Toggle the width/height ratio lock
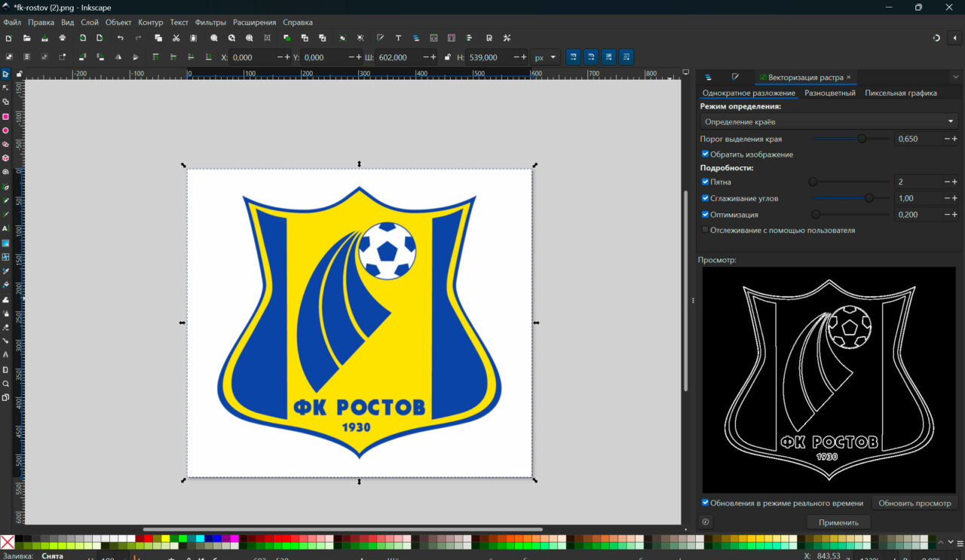This screenshot has width=965, height=560. click(448, 57)
